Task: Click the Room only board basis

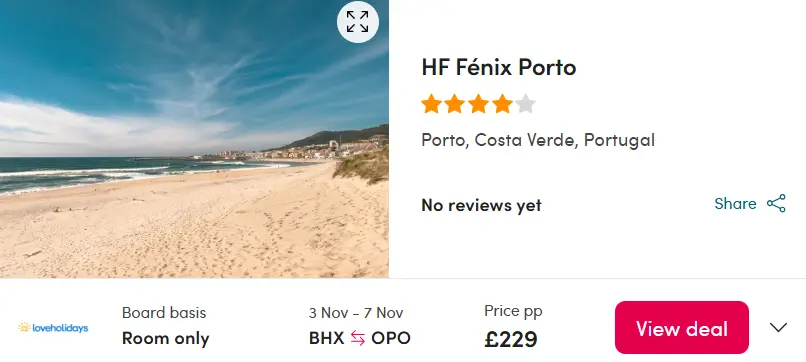Action: pos(166,338)
